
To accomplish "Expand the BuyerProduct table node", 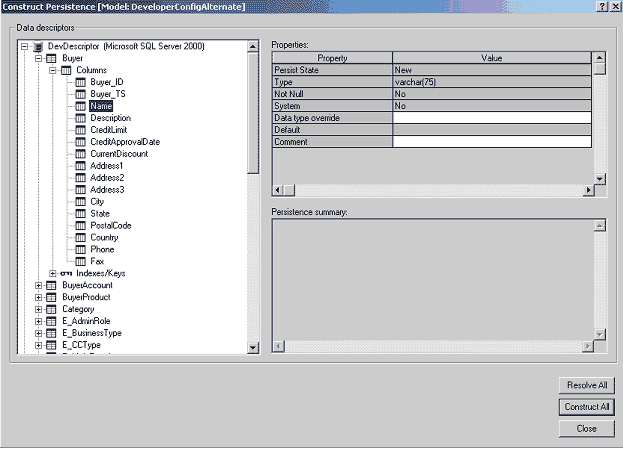I will tap(38, 297).
